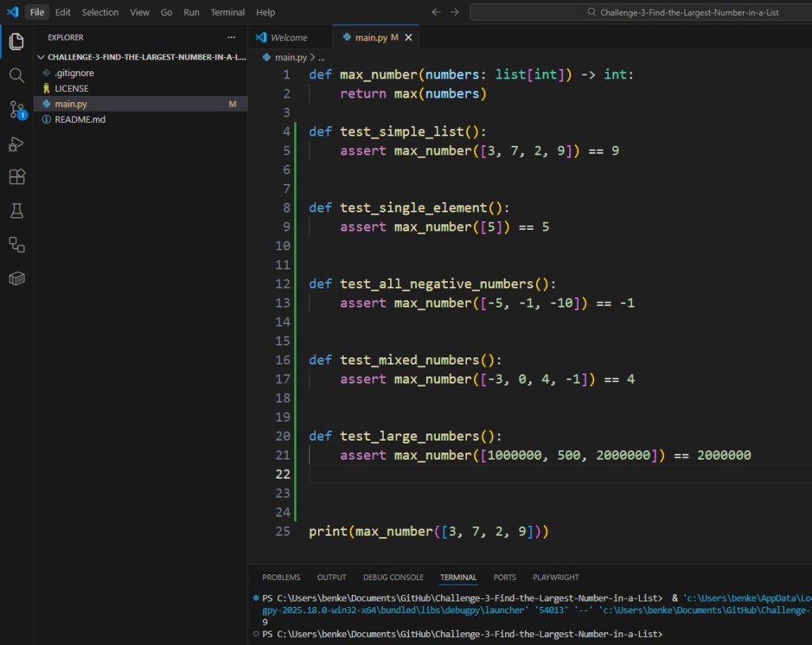Open the containers view at activity bar bottom
Screen dimensions: 812x645
[x=17, y=278]
